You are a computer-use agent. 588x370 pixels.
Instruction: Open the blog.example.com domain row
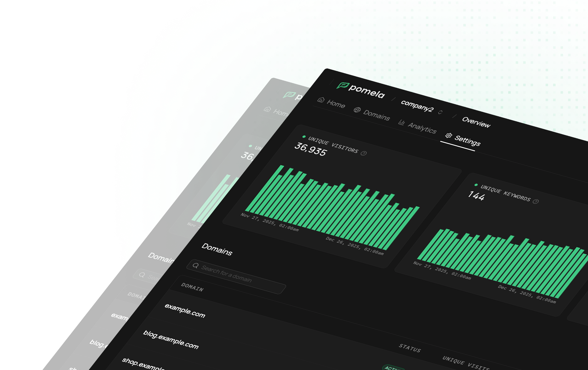[171, 339]
